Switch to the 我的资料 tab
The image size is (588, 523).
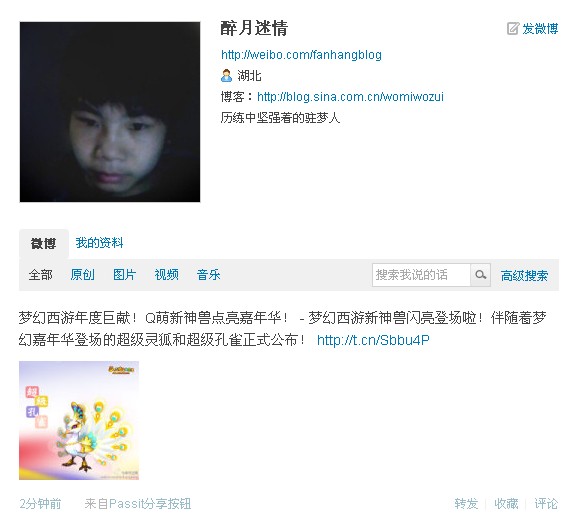99,243
